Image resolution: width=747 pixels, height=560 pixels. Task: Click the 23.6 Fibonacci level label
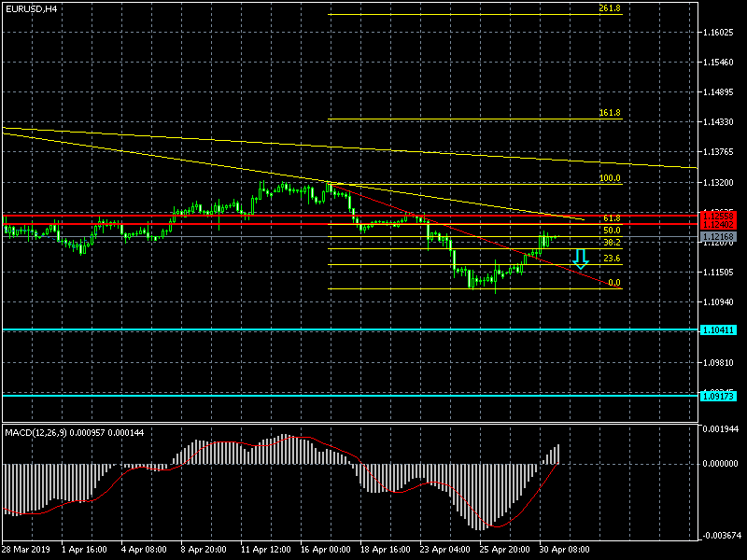(611, 259)
